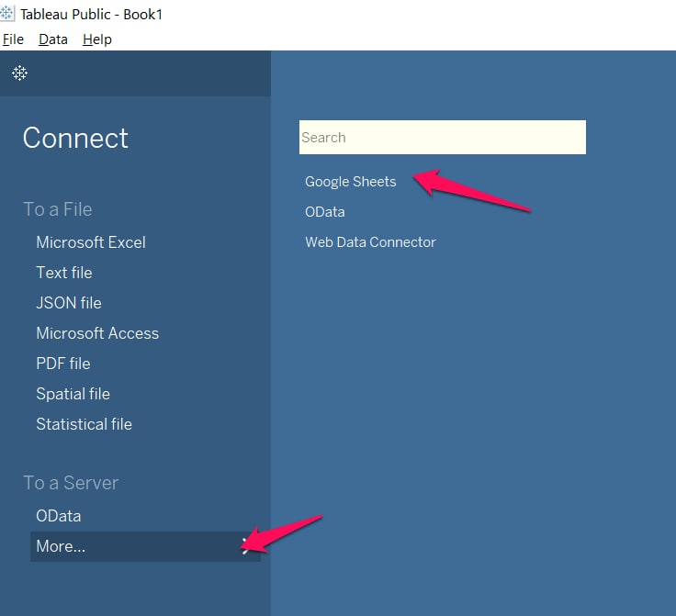Select OData in the connector list
The height and width of the screenshot is (616, 676).
click(x=324, y=212)
